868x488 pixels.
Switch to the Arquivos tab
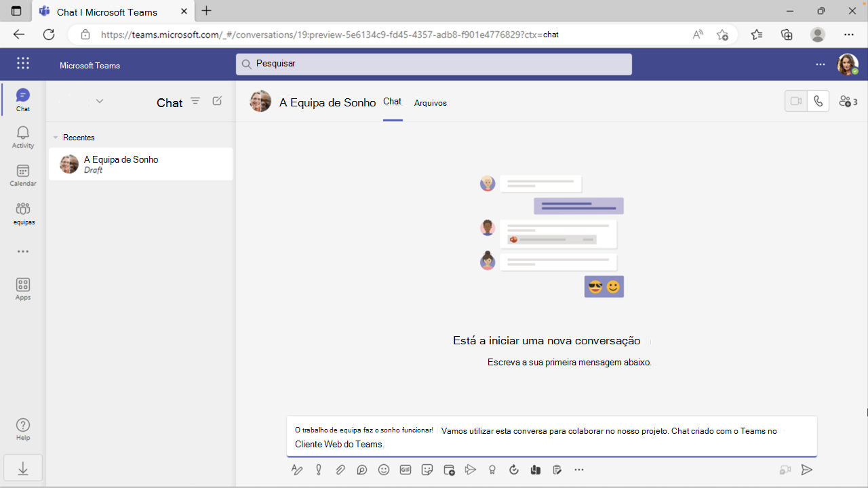(x=431, y=103)
